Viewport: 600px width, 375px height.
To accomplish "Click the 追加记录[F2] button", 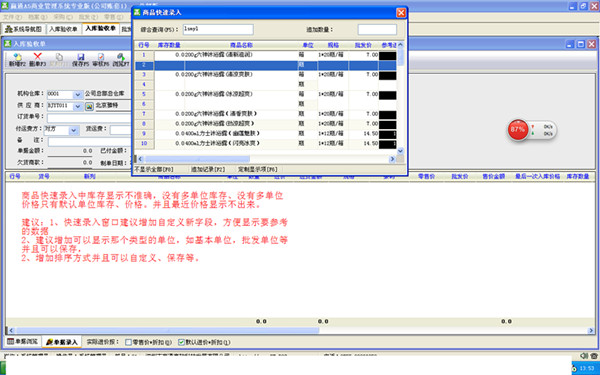I will pyautogui.click(x=208, y=169).
